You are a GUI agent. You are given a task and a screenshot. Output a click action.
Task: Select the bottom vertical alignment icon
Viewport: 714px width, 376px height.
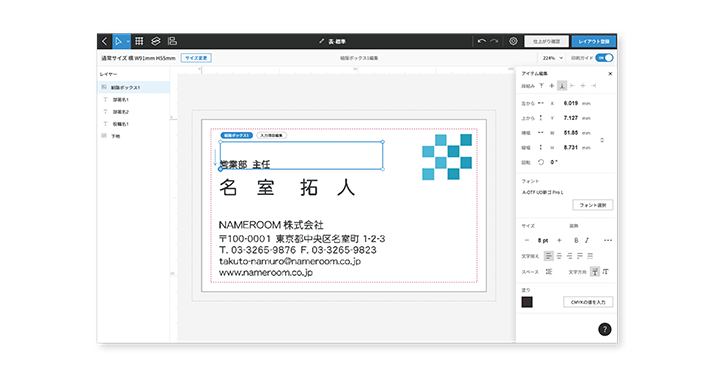(x=562, y=86)
